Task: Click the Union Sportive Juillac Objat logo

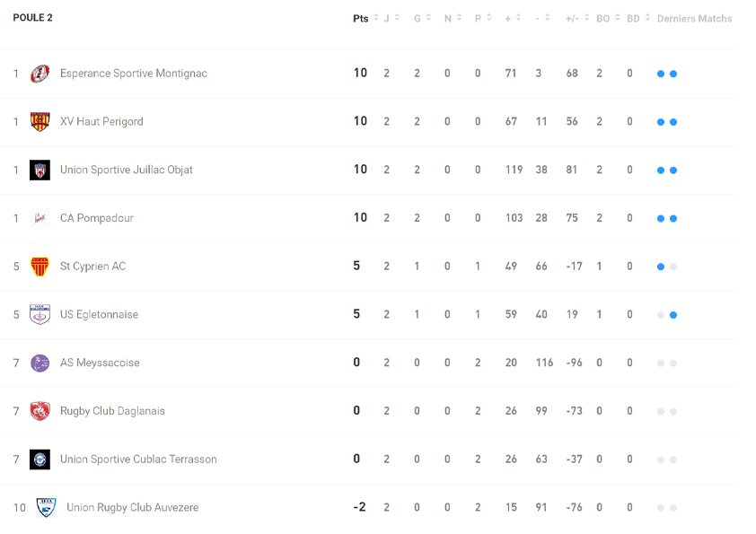Action: point(40,171)
